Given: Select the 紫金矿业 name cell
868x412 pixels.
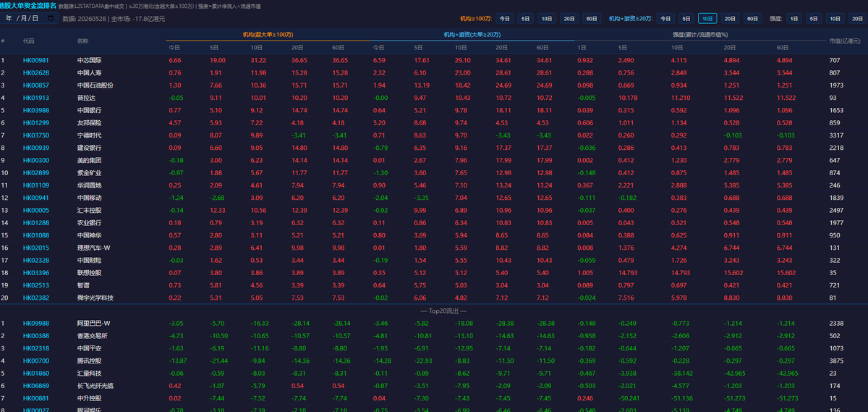Looking at the screenshot, I should click(x=89, y=172).
